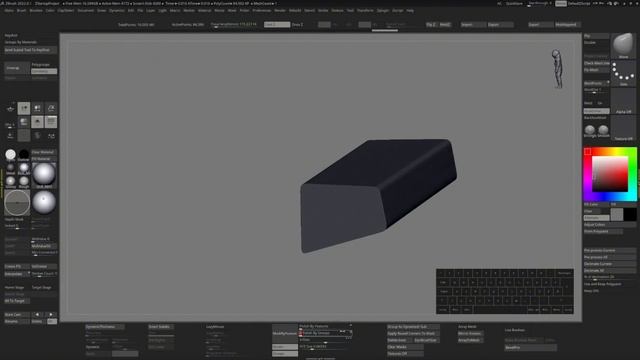Select the black secondary color swatch
Image resolution: width=640 pixels, height=360 pixels.
coord(630,214)
